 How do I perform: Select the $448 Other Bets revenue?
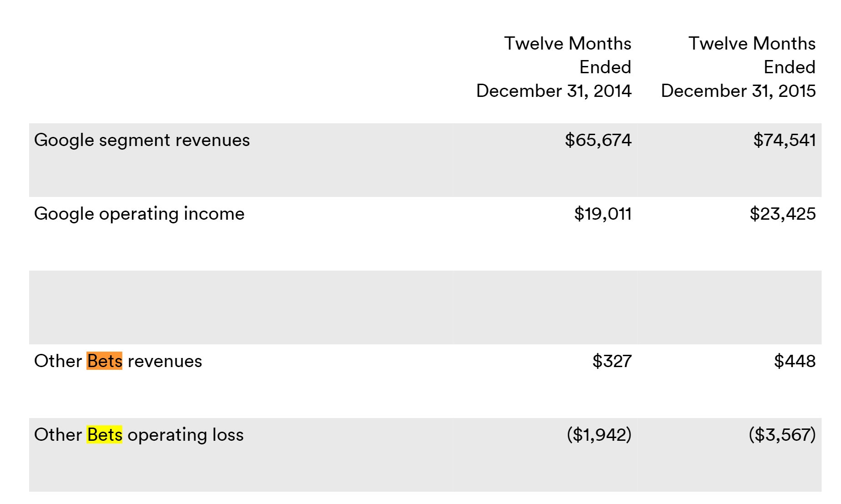(x=794, y=361)
